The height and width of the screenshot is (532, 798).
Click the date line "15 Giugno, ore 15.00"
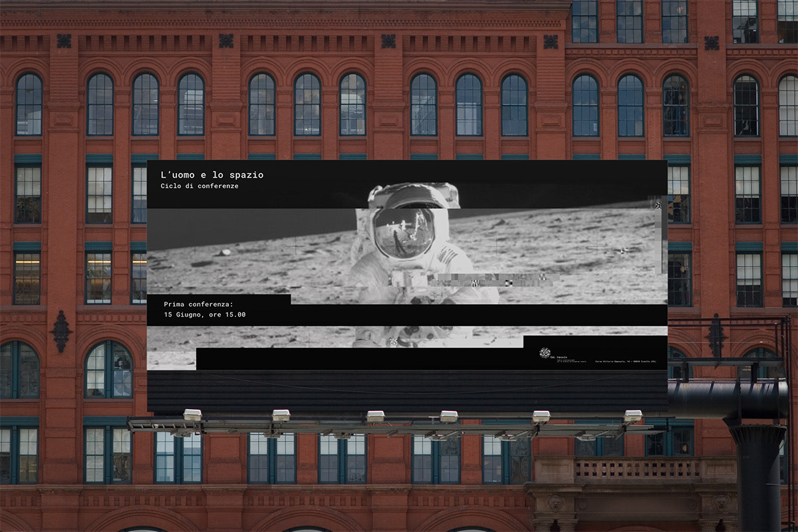(x=205, y=315)
